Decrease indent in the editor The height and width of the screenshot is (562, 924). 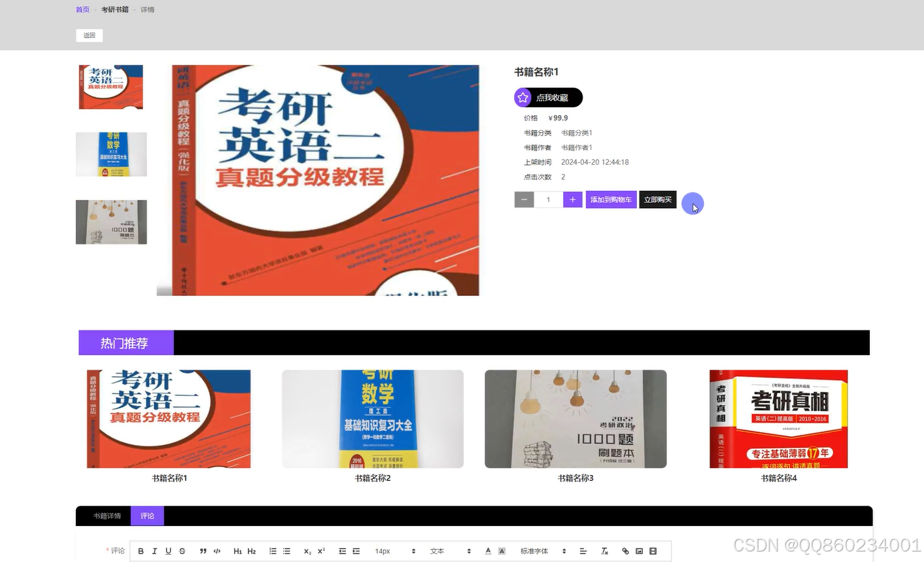pos(342,551)
